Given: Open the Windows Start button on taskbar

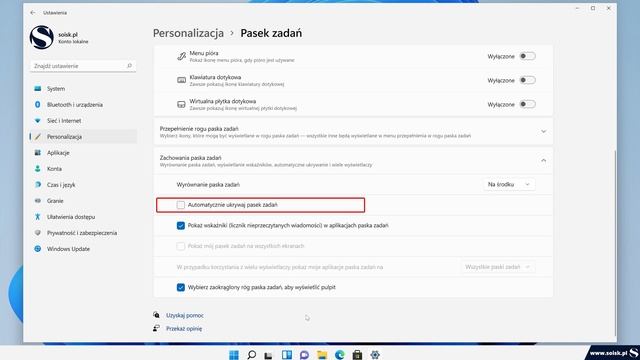Looking at the screenshot, I should point(234,355).
